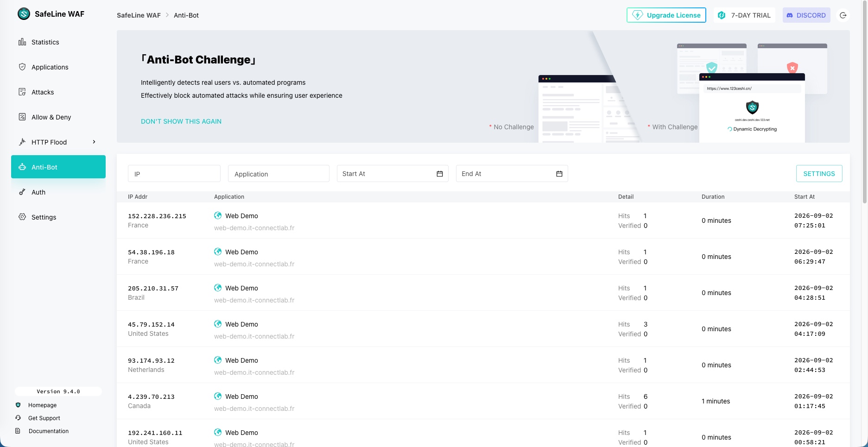The image size is (868, 447).
Task: Open the Settings gear icon in sidebar
Action: coord(22,217)
